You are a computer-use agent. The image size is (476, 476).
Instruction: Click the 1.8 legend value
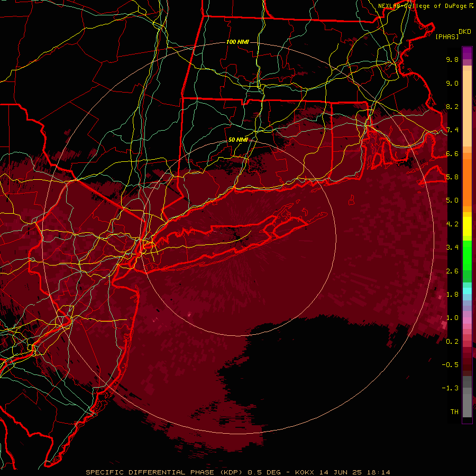click(452, 295)
